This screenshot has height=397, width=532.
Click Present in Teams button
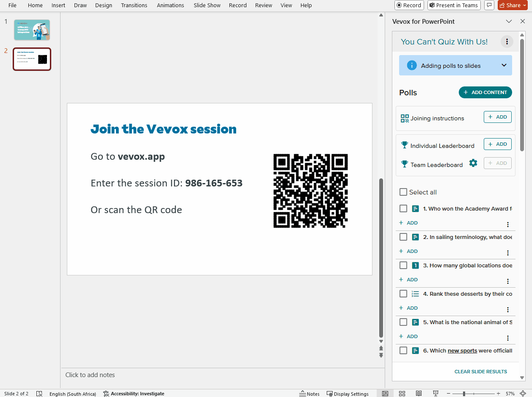[x=454, y=5]
